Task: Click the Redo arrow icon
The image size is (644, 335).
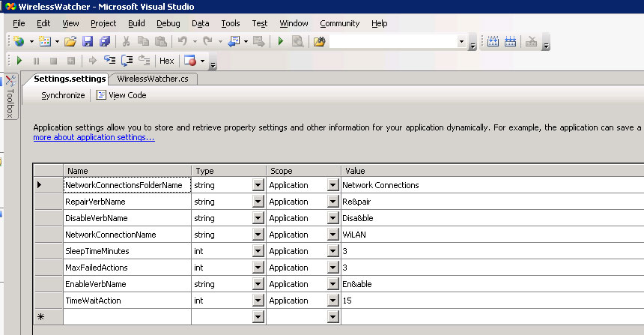Action: (x=208, y=41)
